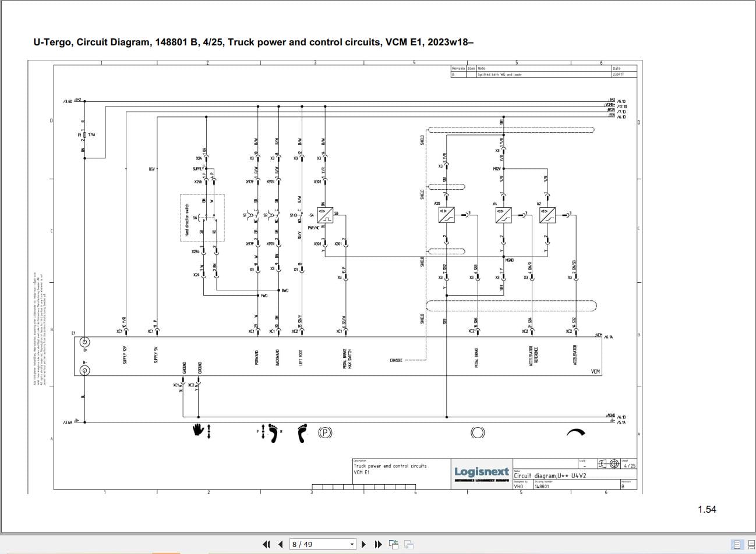This screenshot has height=554, width=756.
Task: Click the 'Hand direction switch' label
Action: click(x=187, y=220)
